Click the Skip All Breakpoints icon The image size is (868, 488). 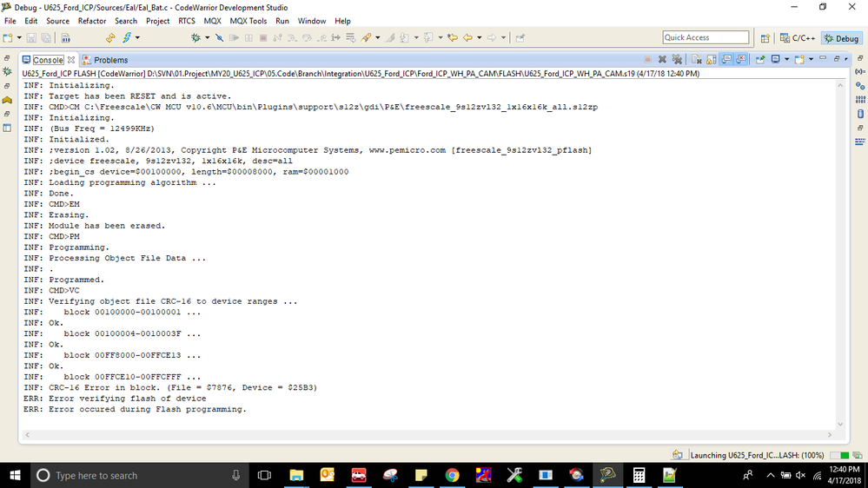[x=219, y=37]
